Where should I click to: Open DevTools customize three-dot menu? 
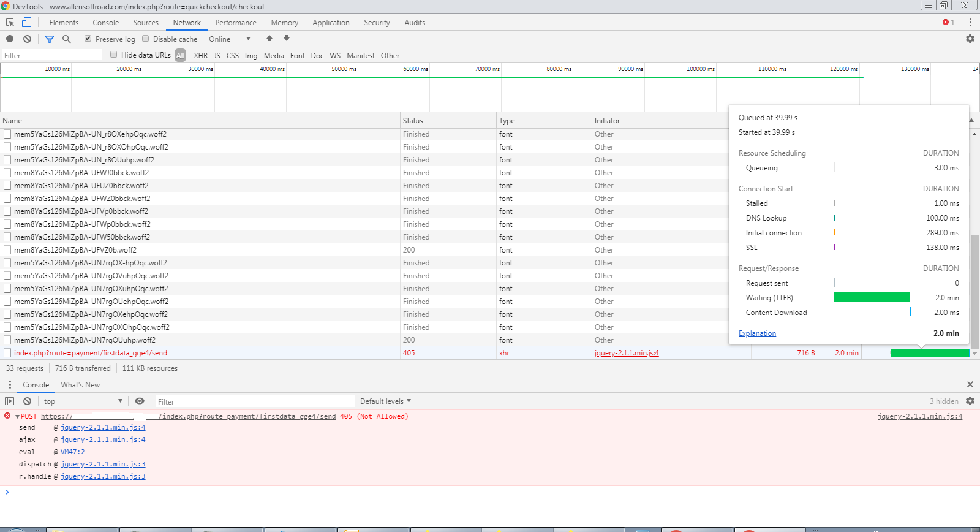(x=970, y=23)
